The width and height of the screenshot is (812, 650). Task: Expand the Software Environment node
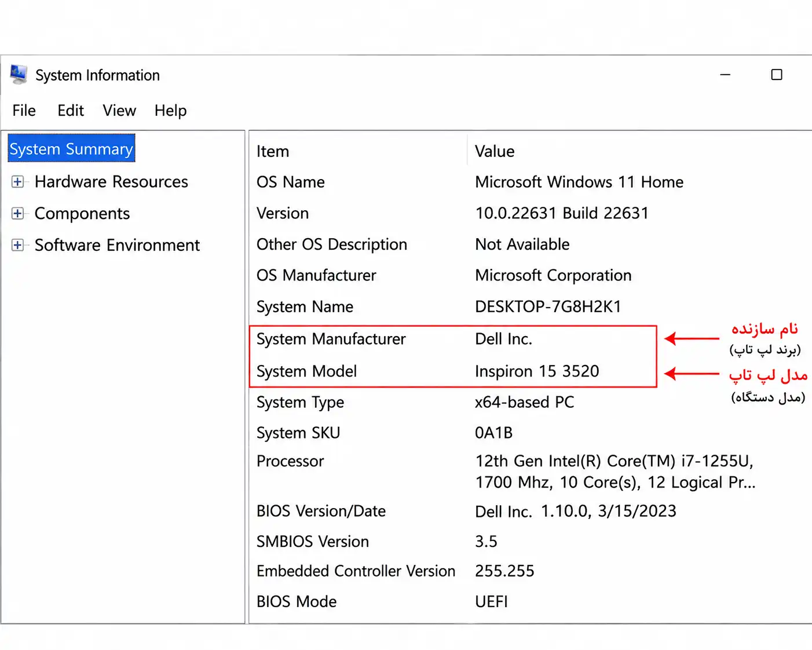click(18, 245)
